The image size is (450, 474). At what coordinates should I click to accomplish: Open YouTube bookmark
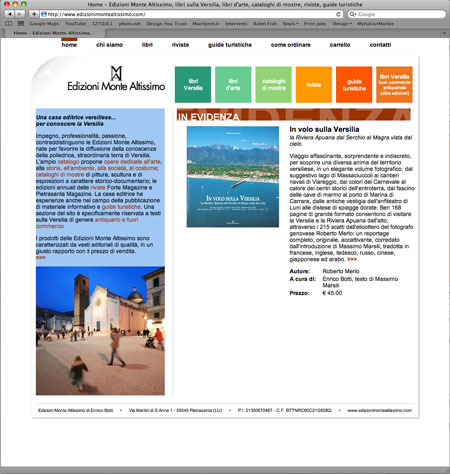click(x=75, y=24)
